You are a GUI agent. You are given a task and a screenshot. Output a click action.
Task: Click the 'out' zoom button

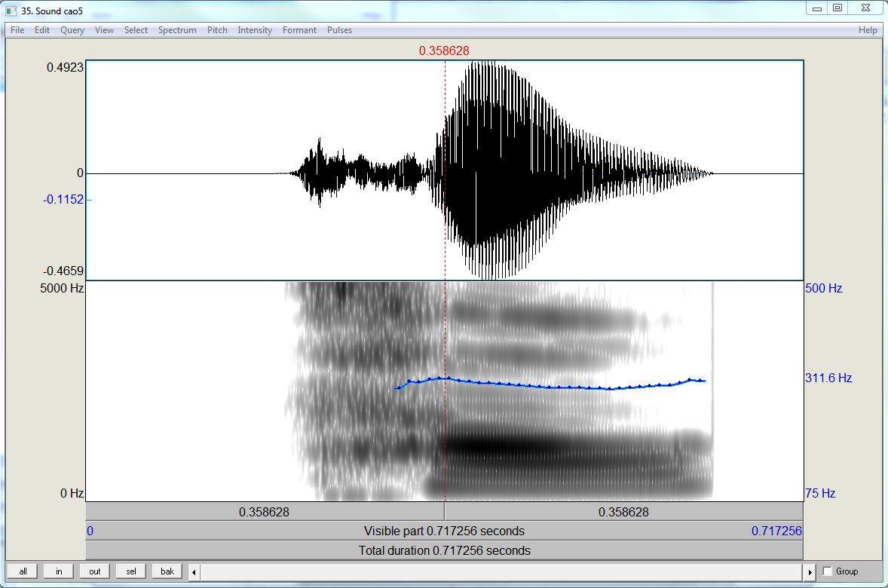click(94, 571)
